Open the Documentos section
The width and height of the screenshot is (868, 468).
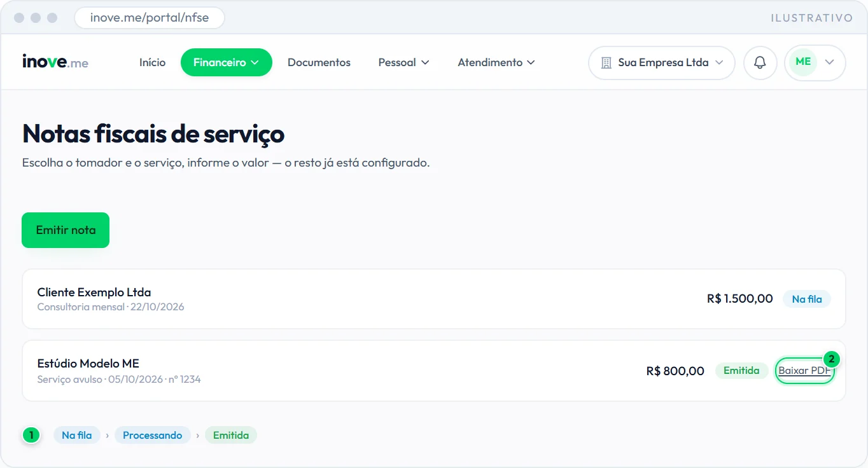(x=319, y=62)
